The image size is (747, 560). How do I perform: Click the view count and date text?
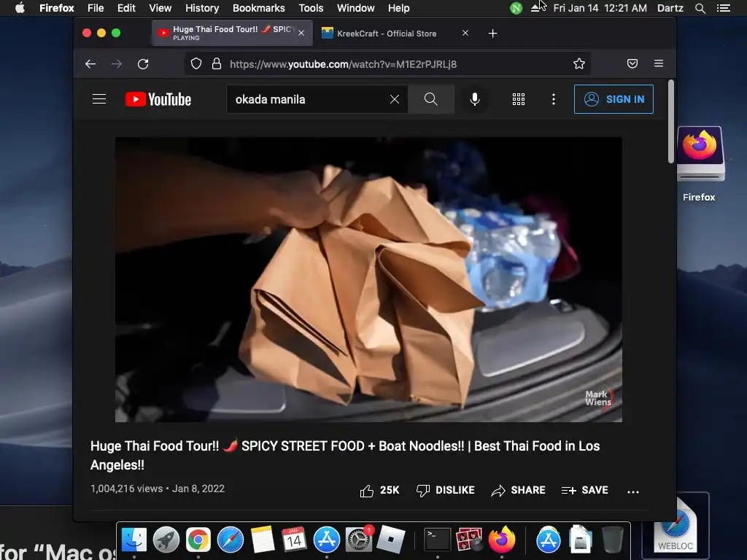tap(158, 489)
